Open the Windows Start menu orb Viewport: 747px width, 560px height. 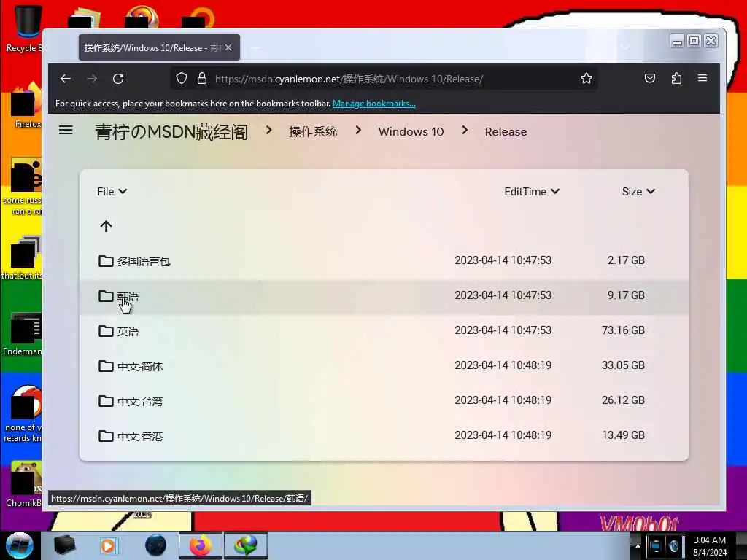coord(20,545)
